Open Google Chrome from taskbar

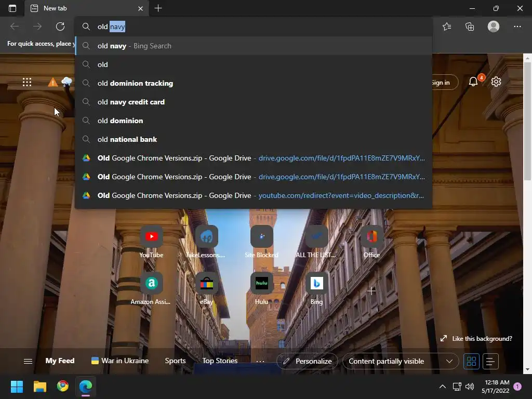[63, 386]
